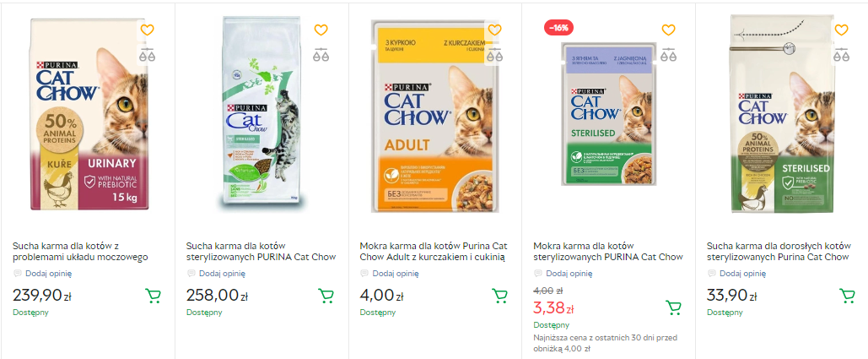Favorite the discounted Sterilised wet food
Image resolution: width=868 pixels, height=359 pixels.
tap(668, 30)
